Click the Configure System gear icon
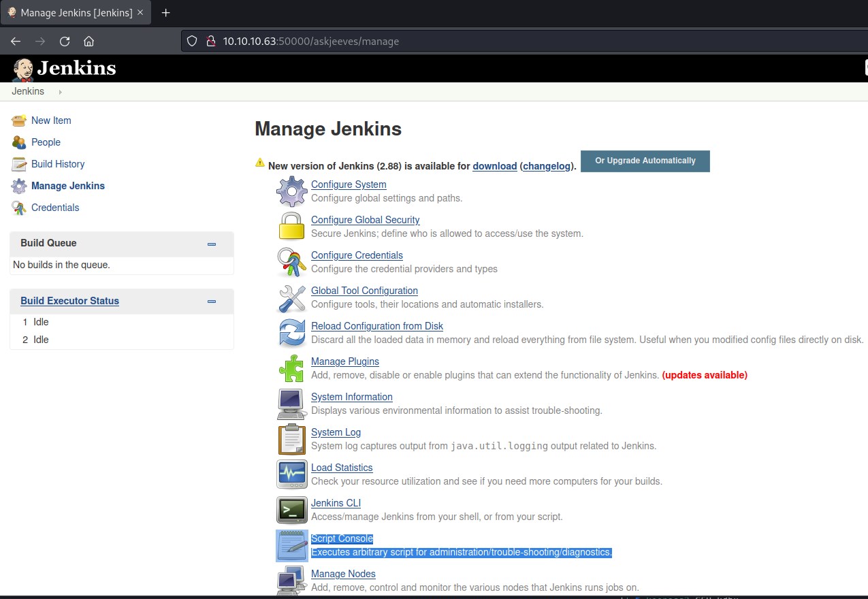 pyautogui.click(x=292, y=191)
